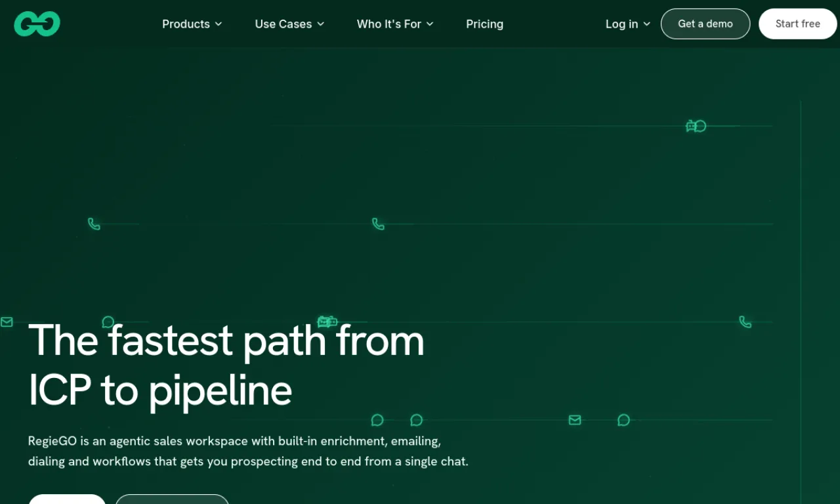
Task: Expand the Who It's For menu
Action: (395, 24)
